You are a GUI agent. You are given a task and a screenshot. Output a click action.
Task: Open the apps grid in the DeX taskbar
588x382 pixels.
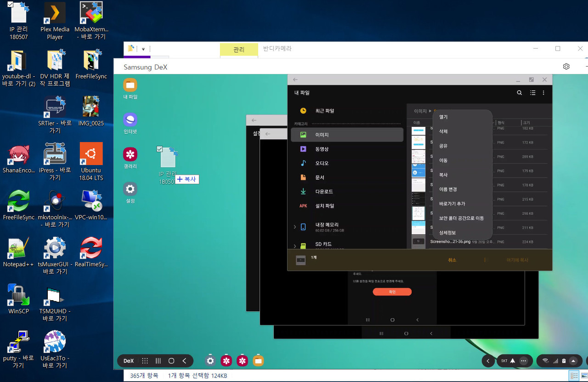[145, 361]
